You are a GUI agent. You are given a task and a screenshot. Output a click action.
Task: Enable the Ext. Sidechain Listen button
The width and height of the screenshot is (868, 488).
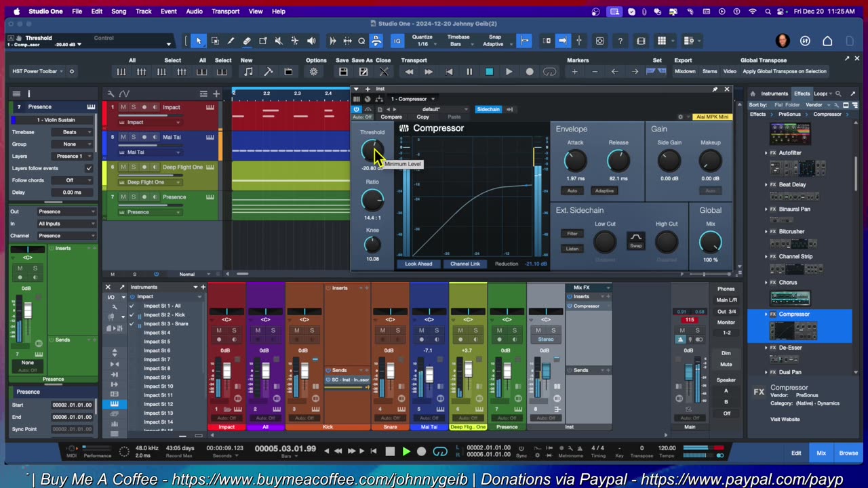coord(572,249)
